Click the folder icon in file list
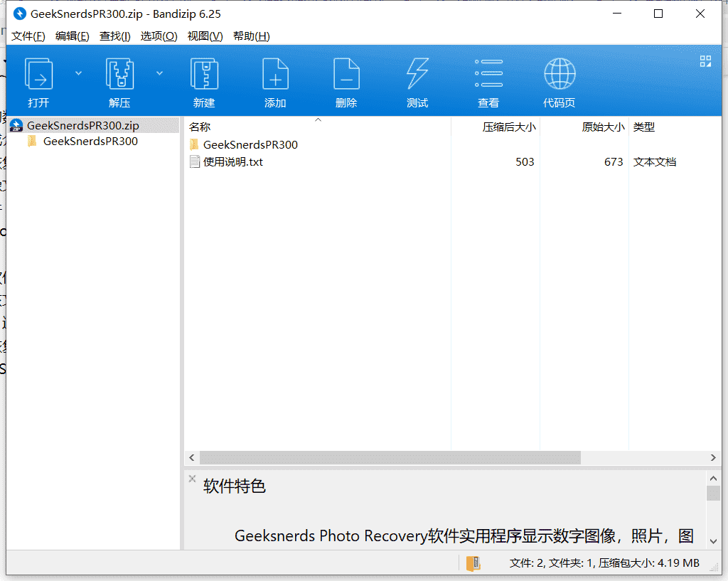Viewport: 728px width, 581px height. 194,144
